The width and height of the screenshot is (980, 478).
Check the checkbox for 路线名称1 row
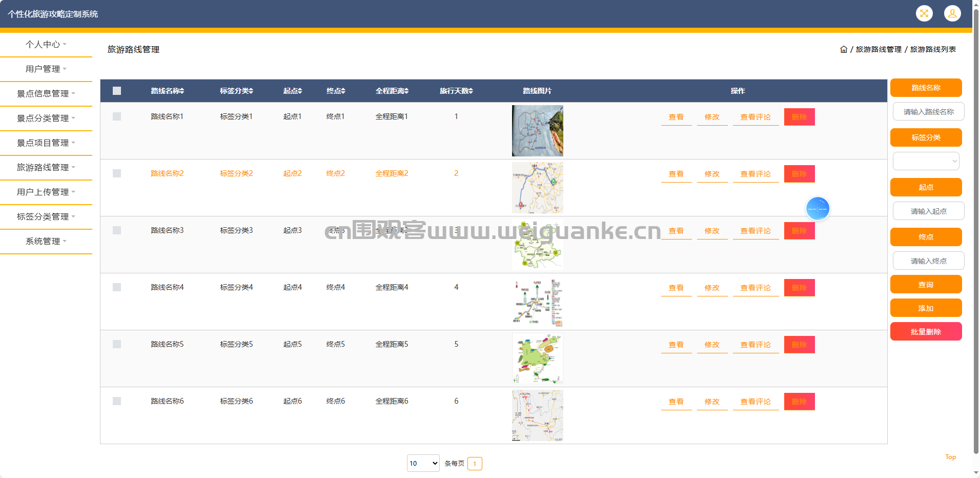click(117, 116)
